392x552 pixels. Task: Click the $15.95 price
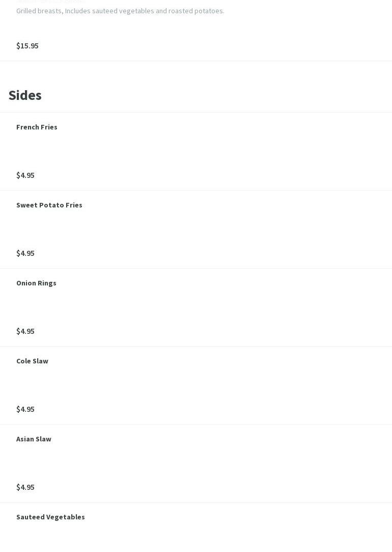click(x=27, y=46)
